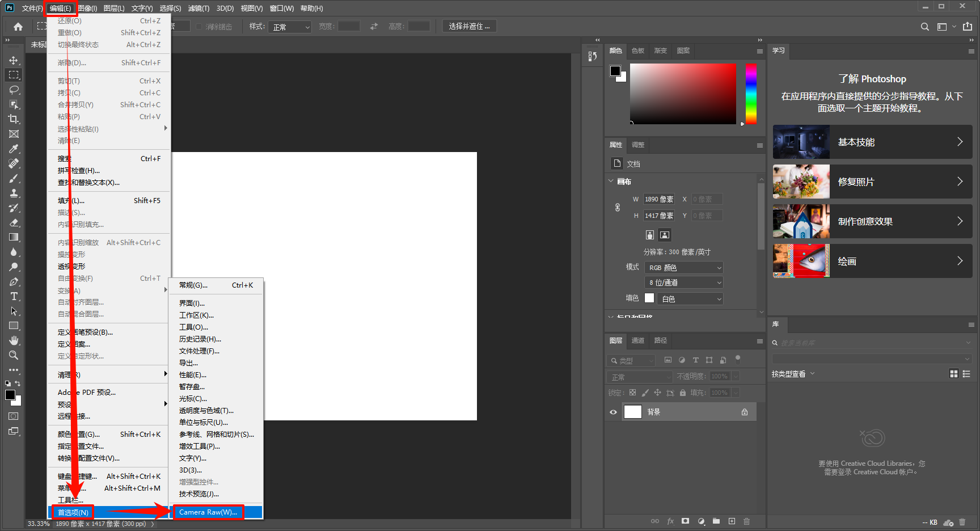Image resolution: width=980 pixels, height=531 pixels.
Task: Select the Zoom tool
Action: (x=14, y=355)
